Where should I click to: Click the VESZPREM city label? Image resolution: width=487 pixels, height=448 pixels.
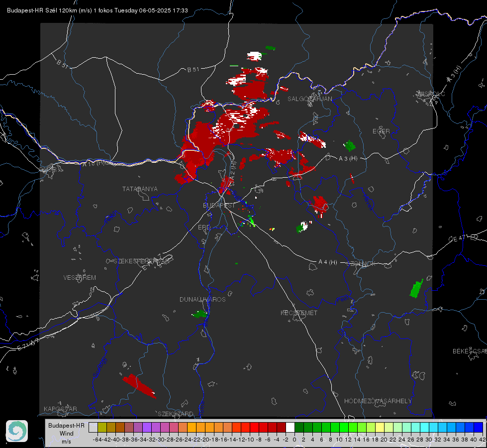80,278
